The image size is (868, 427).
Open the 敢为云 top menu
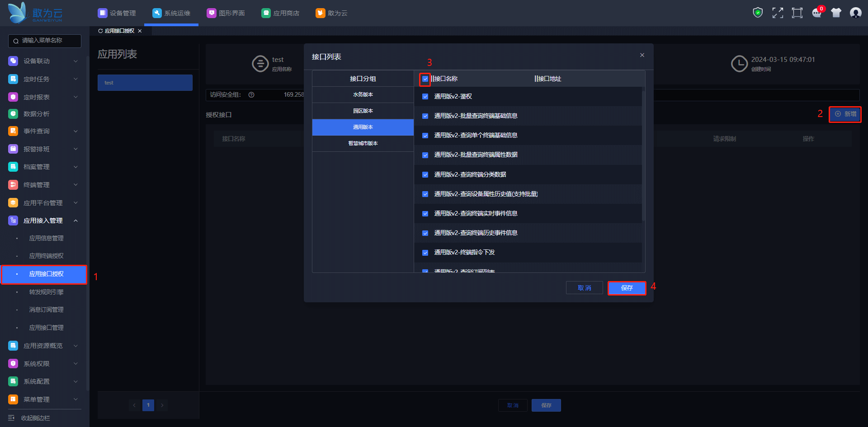click(332, 13)
